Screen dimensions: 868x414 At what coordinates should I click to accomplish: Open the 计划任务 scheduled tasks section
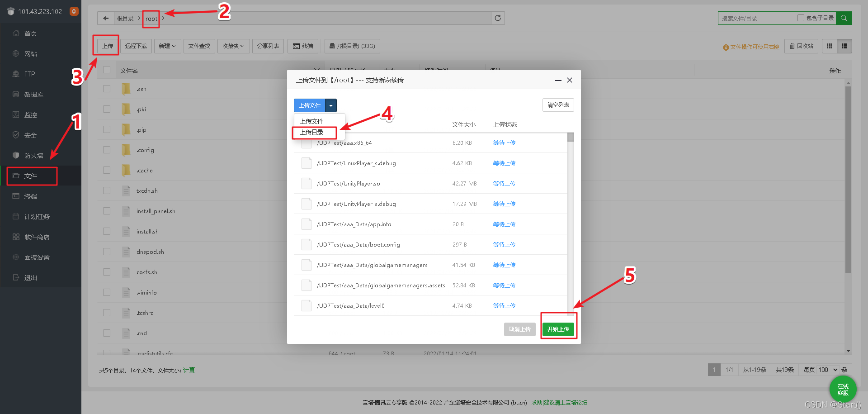(x=37, y=217)
